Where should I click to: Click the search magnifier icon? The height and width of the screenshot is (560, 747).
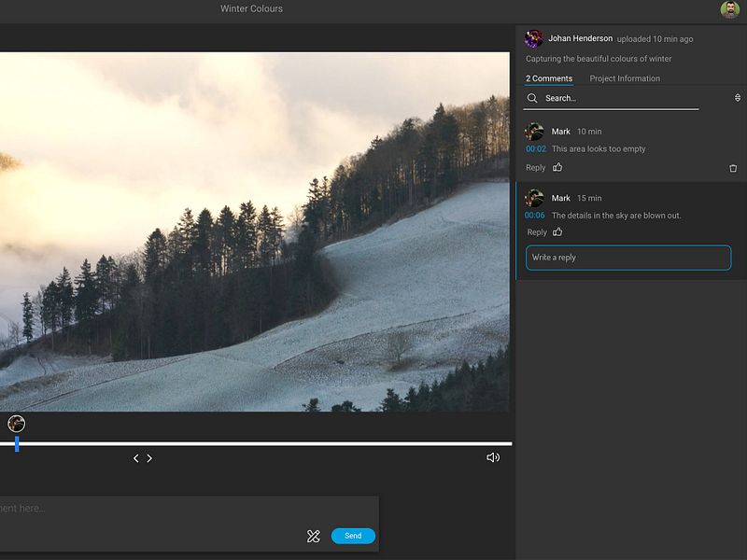(532, 98)
